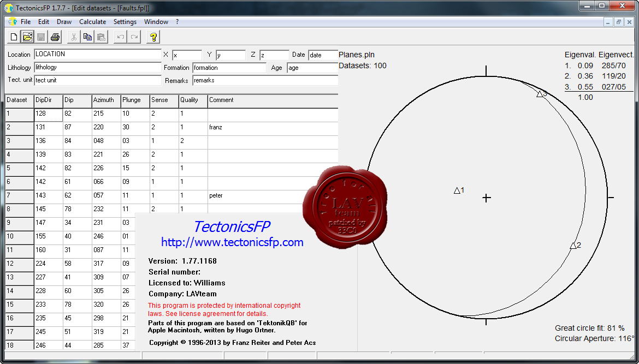Click the Remarks input field
Image resolution: width=639 pixels, height=364 pixels.
(x=265, y=81)
